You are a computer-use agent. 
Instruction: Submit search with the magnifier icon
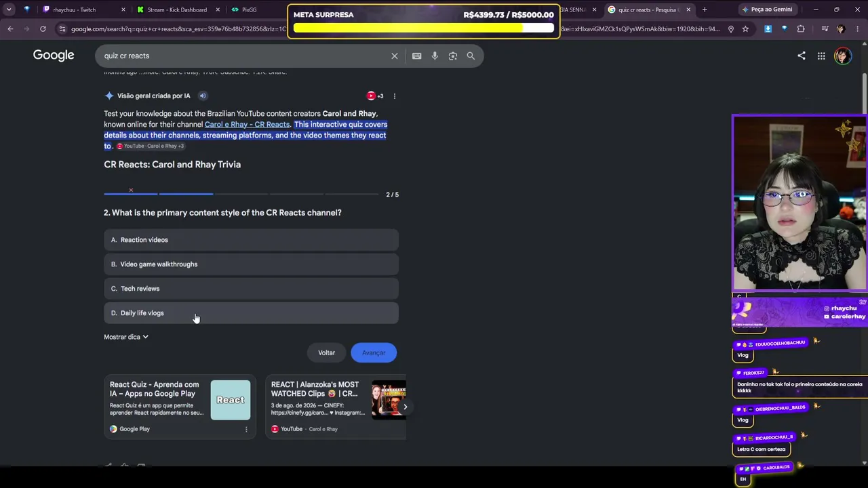471,56
